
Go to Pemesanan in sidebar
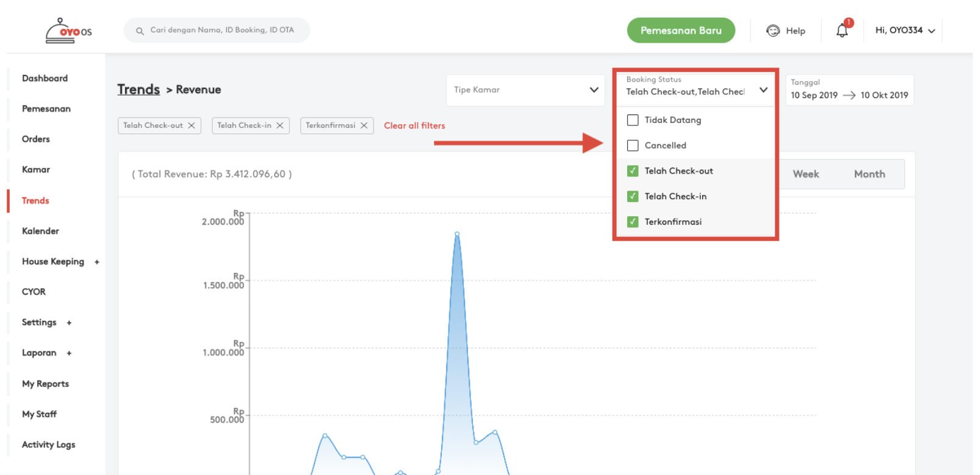pos(46,109)
